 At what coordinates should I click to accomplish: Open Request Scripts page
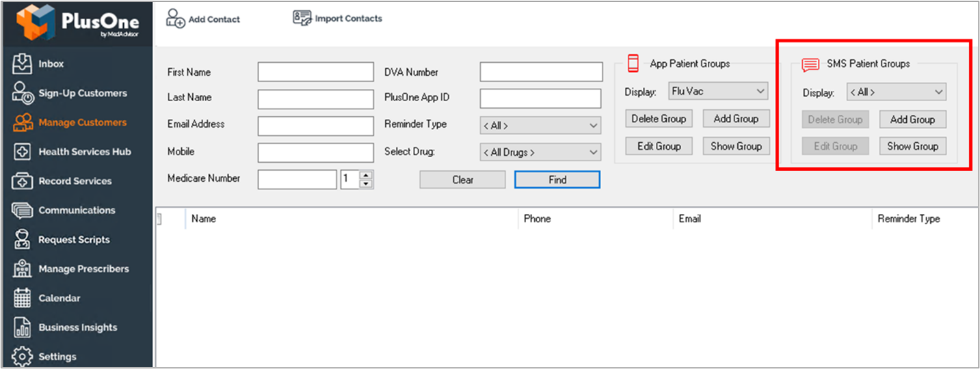point(74,240)
